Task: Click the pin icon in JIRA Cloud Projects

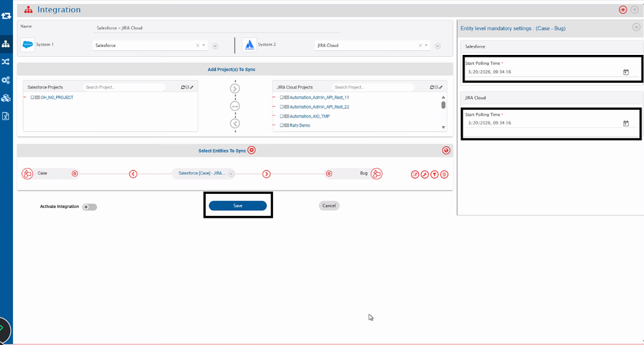Action: pos(441,87)
